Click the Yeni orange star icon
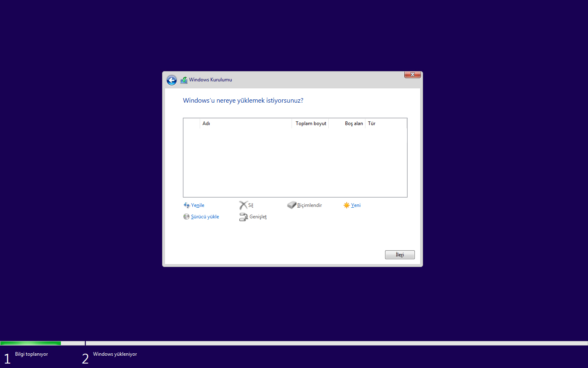Screen dimensions: 588x368 347,205
